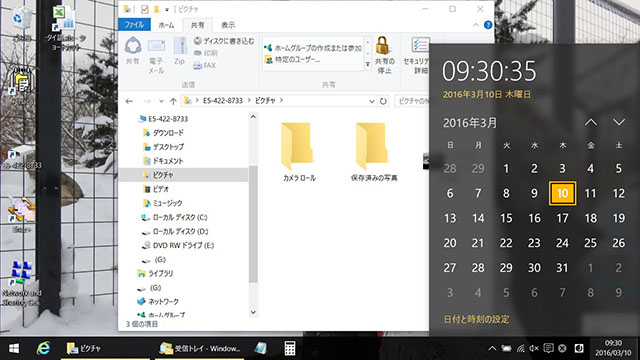Image resolution: width=640 pixels, height=360 pixels.
Task: Select March 17 in the calendar
Action: tap(562, 218)
